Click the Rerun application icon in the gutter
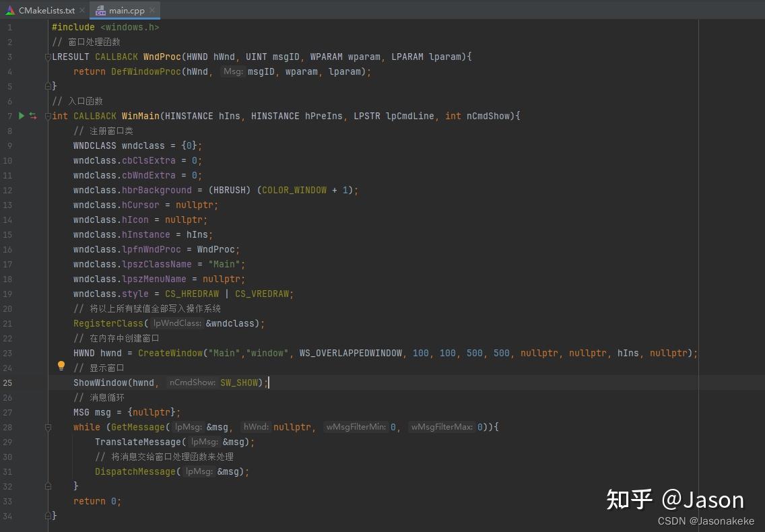 coord(31,116)
